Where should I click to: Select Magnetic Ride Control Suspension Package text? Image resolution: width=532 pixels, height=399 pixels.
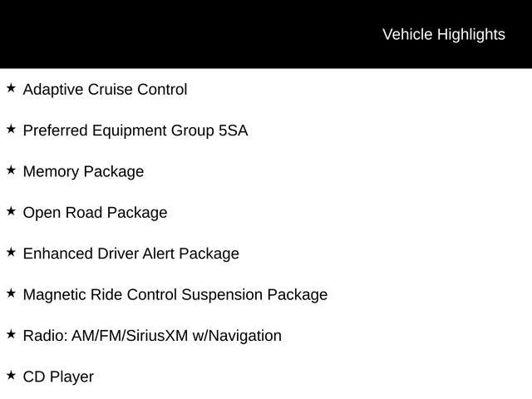[x=175, y=294]
